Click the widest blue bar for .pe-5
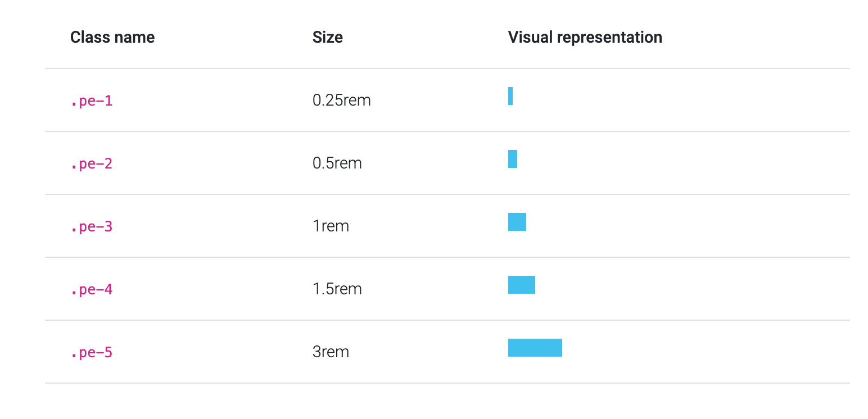Image resolution: width=868 pixels, height=419 pixels. pyautogui.click(x=535, y=348)
